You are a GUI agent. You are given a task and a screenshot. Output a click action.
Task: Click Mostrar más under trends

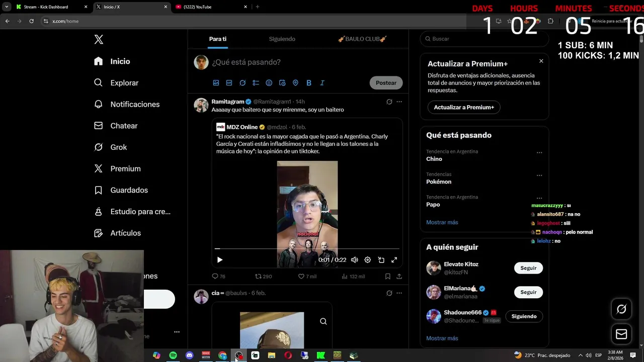(x=442, y=222)
